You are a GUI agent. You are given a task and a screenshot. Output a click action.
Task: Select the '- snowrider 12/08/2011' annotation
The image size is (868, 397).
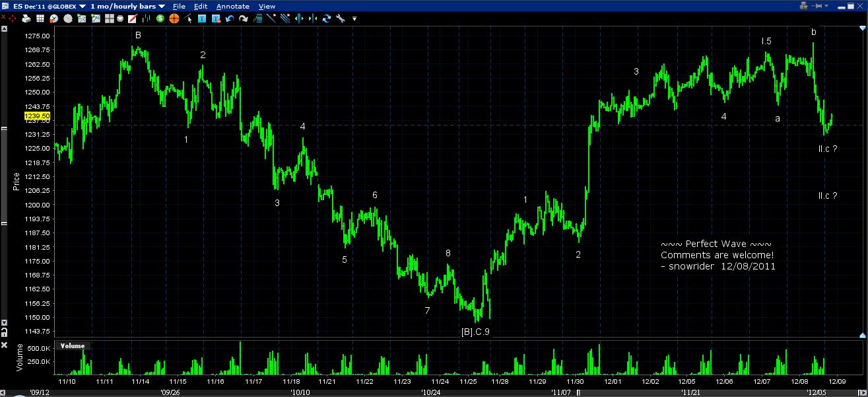tap(718, 266)
